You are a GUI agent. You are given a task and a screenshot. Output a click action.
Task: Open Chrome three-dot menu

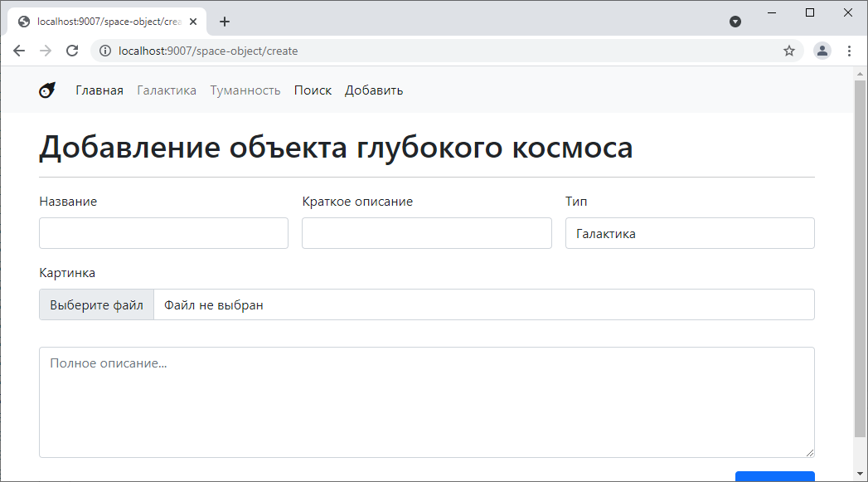[x=849, y=51]
